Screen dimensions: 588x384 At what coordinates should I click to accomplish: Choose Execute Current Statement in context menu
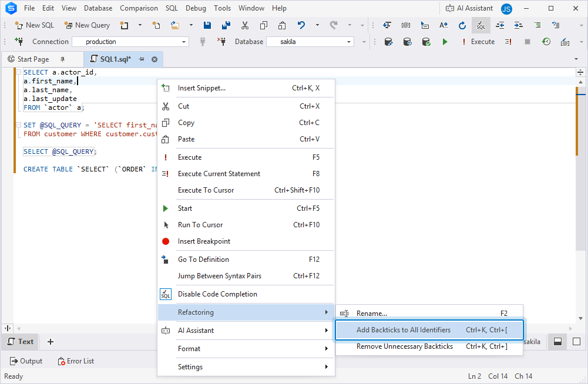[246, 174]
